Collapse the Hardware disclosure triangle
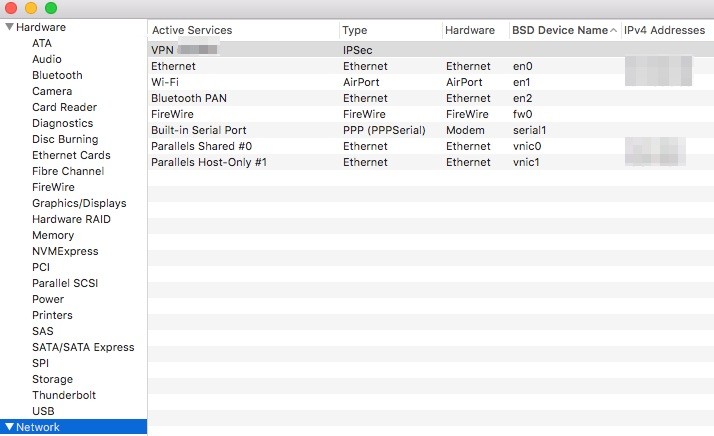 9,27
